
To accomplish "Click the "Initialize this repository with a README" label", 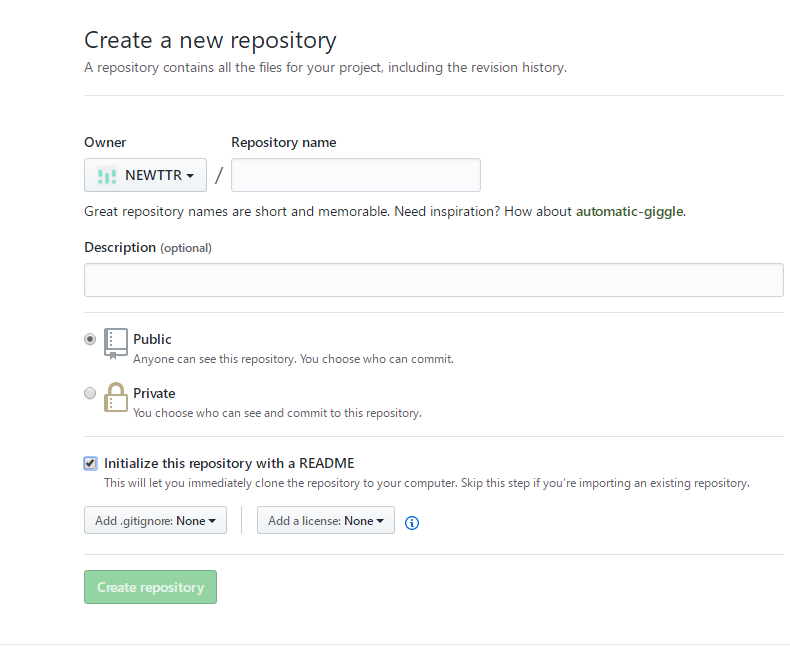I will pos(229,463).
